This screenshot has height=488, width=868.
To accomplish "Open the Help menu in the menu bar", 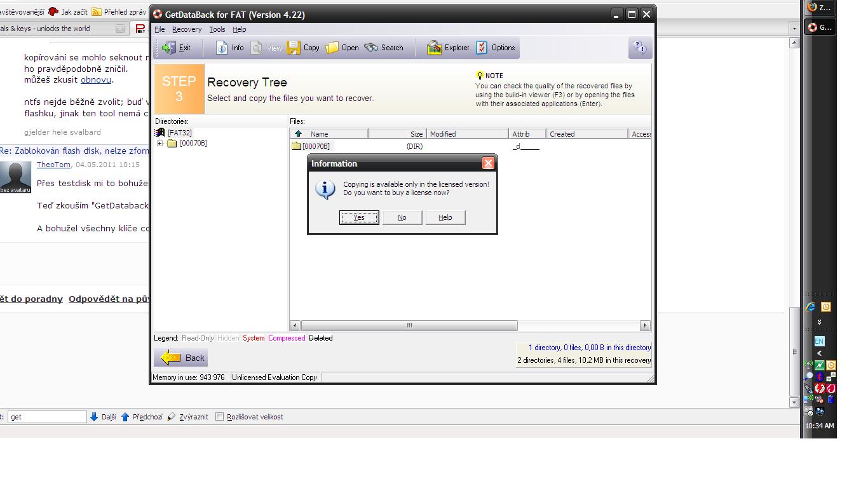I will (239, 29).
